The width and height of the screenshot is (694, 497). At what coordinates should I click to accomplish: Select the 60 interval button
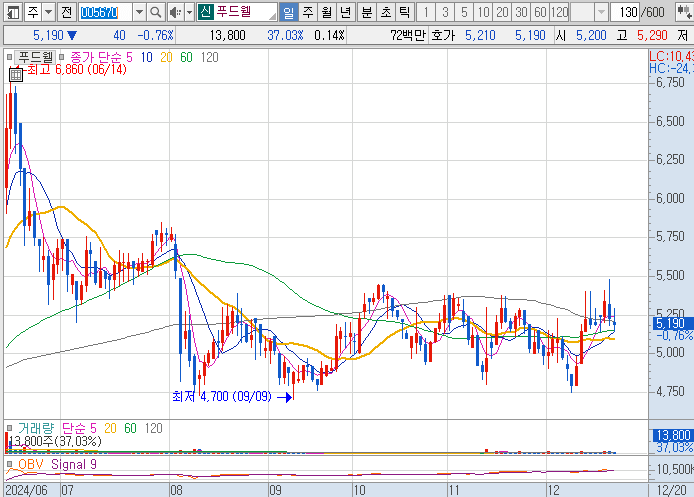540,12
